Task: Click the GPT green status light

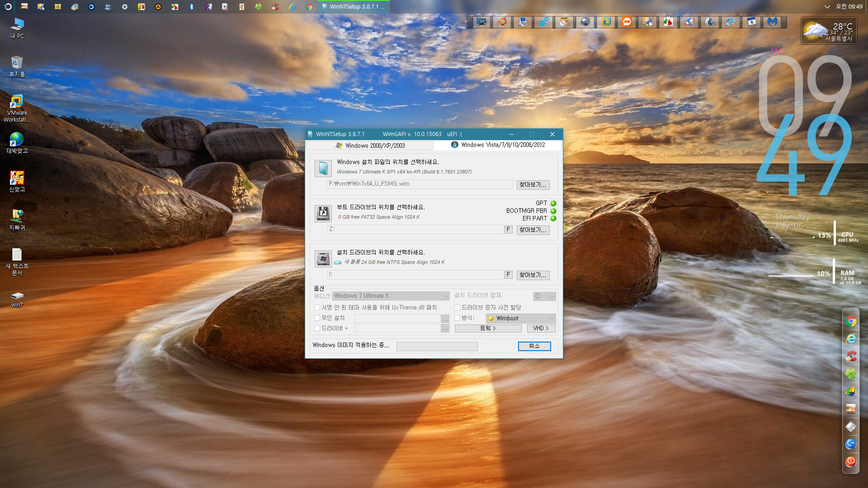Action: (x=553, y=203)
